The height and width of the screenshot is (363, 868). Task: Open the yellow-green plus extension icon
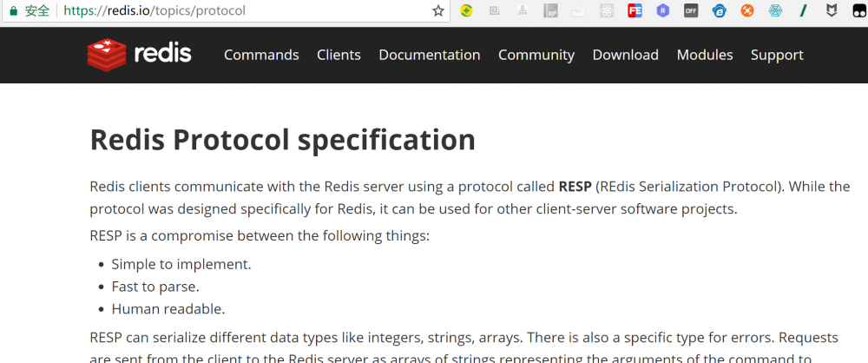pyautogui.click(x=466, y=11)
